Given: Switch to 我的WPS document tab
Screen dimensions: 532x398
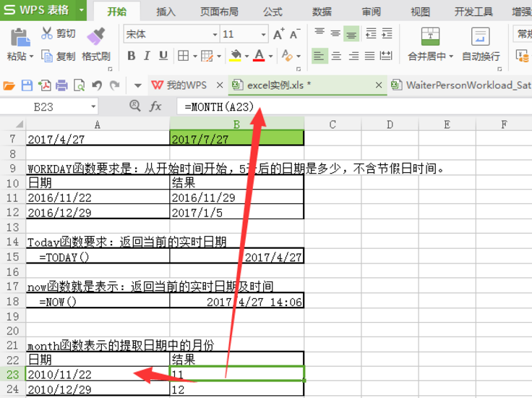Looking at the screenshot, I should click(186, 85).
